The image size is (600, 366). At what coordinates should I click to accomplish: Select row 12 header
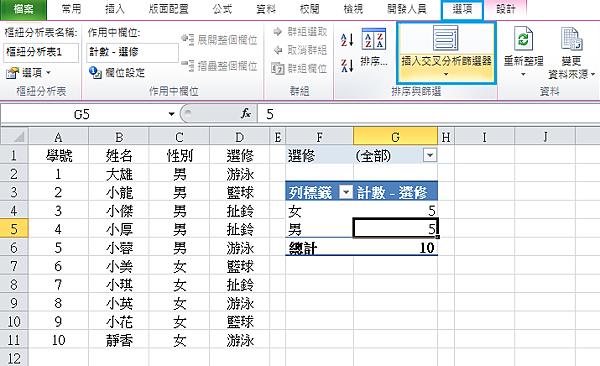(x=14, y=358)
